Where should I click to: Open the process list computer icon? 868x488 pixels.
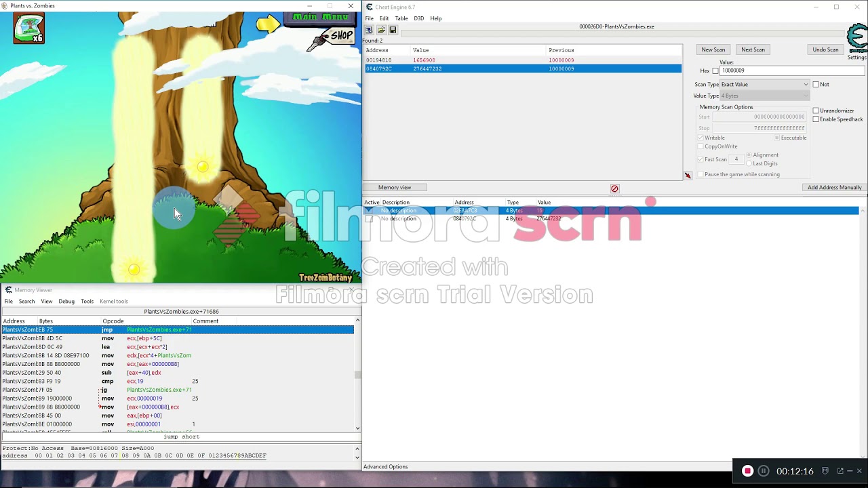(369, 30)
